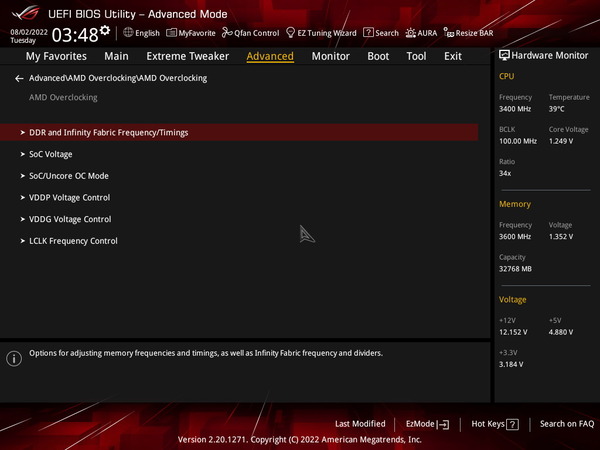This screenshot has height=450, width=600.
Task: Go to Monitor tab
Action: point(331,56)
